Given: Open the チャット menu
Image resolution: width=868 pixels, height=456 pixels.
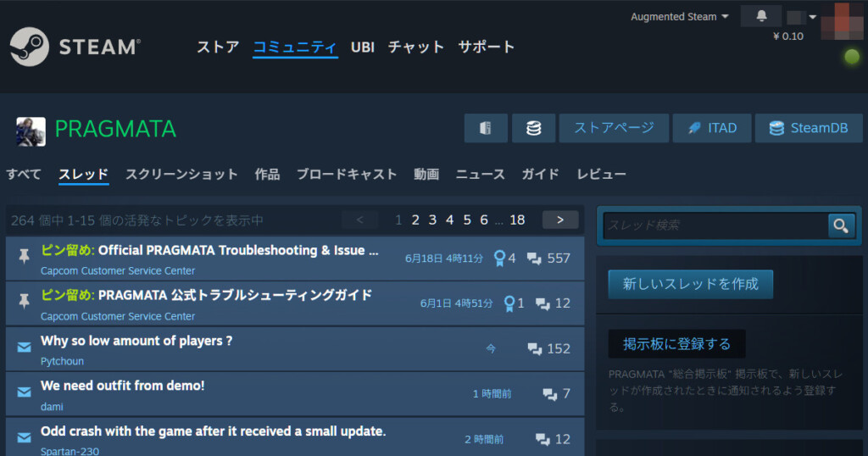Looking at the screenshot, I should 415,47.
